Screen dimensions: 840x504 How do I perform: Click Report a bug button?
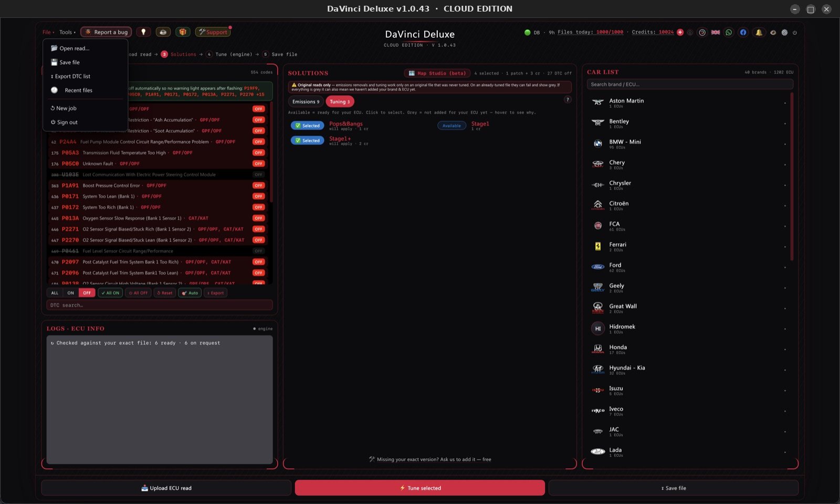click(107, 32)
